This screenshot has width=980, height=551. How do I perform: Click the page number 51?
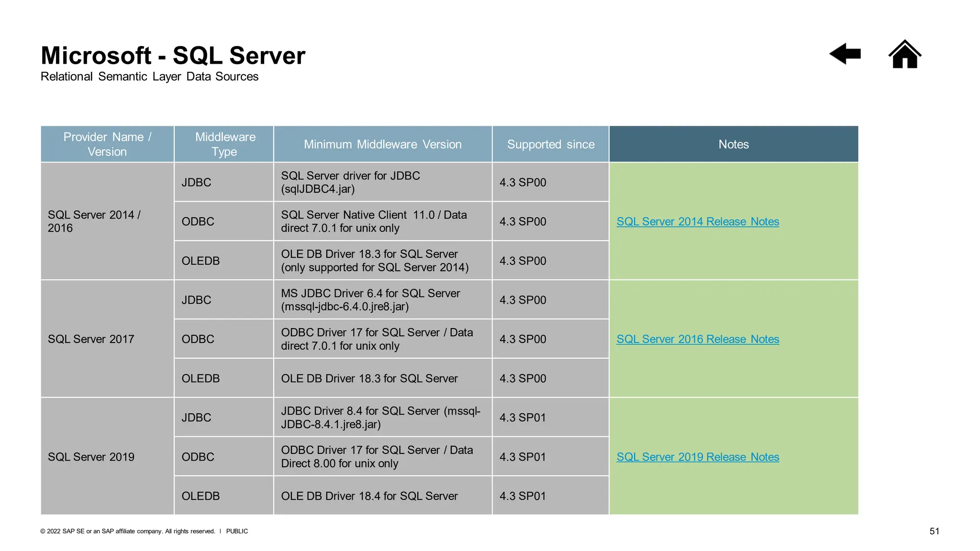point(934,531)
